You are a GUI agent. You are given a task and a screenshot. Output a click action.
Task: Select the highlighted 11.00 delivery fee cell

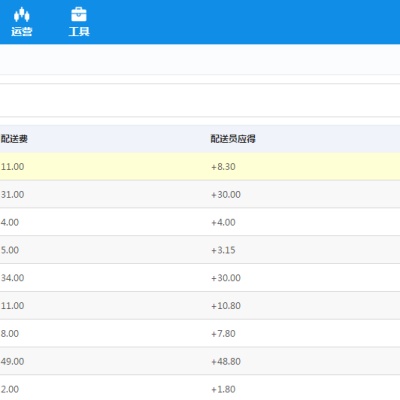pyautogui.click(x=12, y=166)
